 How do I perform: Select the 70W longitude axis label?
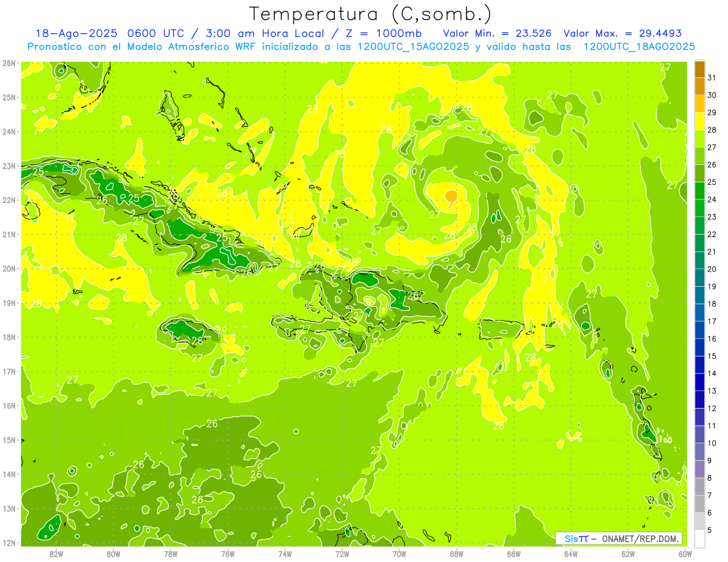pyautogui.click(x=399, y=554)
